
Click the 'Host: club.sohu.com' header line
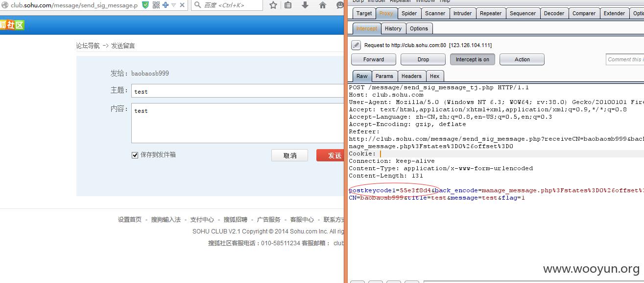pyautogui.click(x=386, y=95)
